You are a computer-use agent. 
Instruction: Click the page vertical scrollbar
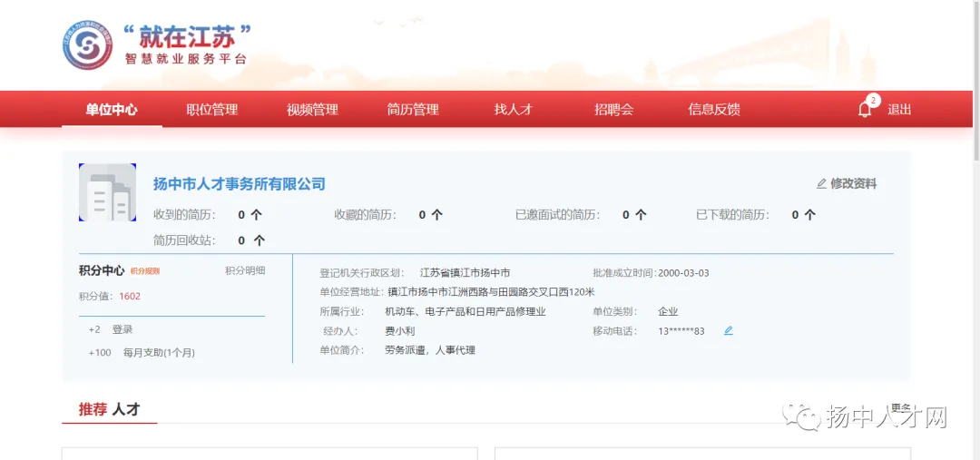(975, 82)
